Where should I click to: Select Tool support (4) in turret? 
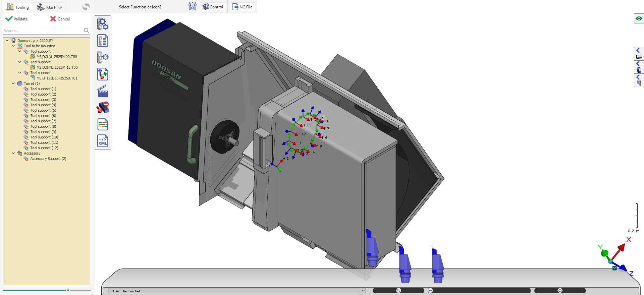pyautogui.click(x=43, y=105)
